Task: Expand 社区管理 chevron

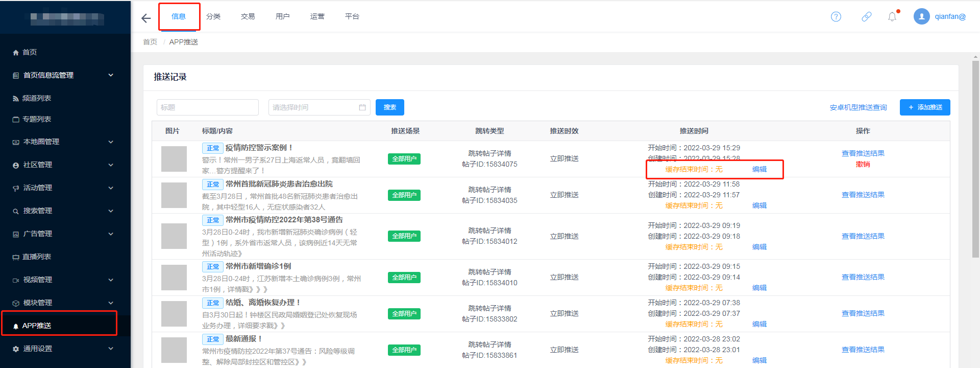Action: click(x=111, y=165)
